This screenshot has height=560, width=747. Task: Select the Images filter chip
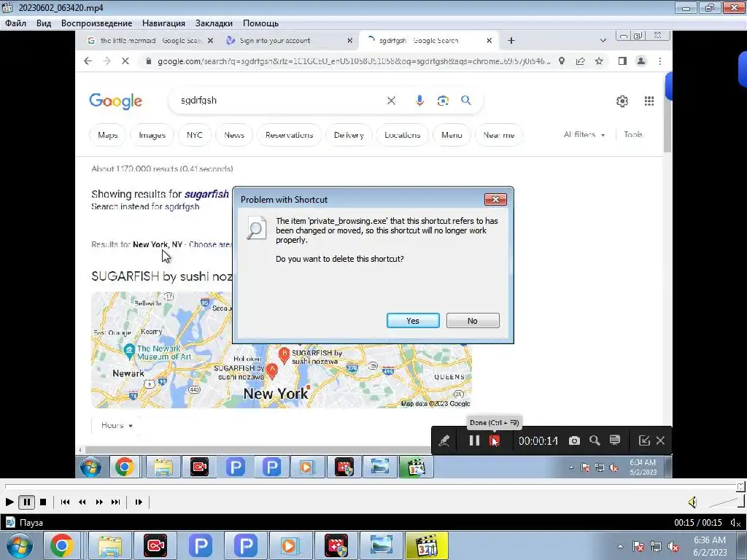point(152,135)
